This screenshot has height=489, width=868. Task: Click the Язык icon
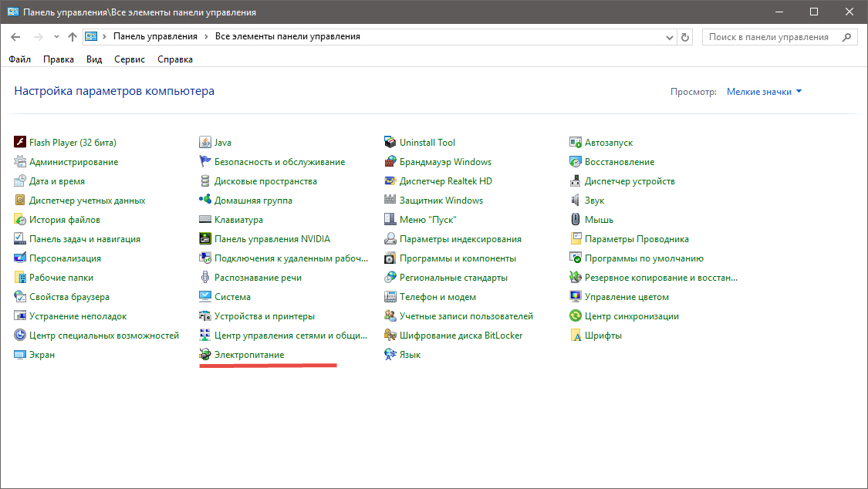(390, 355)
